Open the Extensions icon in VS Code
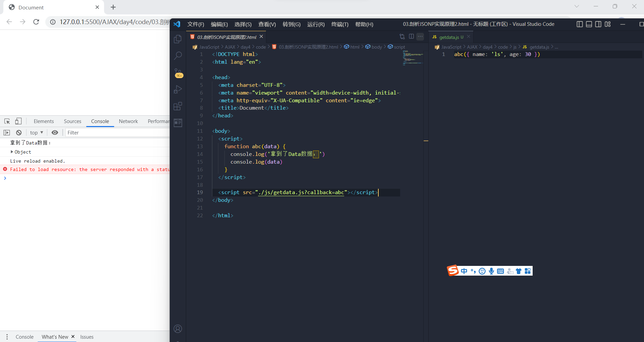The image size is (644, 342). (x=177, y=106)
